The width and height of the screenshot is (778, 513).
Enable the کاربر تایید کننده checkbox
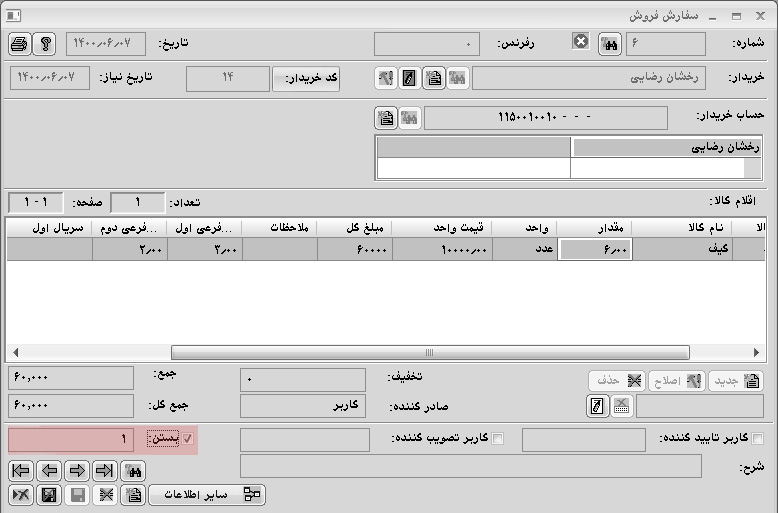click(x=757, y=439)
